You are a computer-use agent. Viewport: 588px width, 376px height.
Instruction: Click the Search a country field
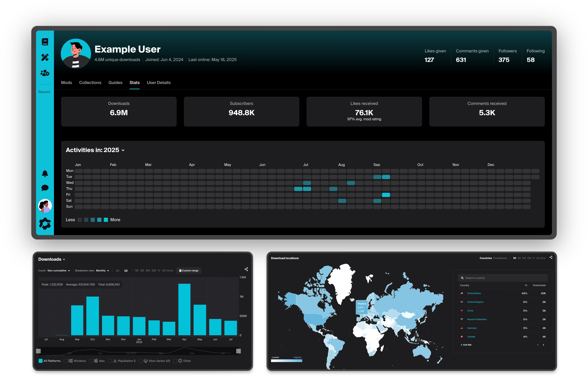point(503,278)
